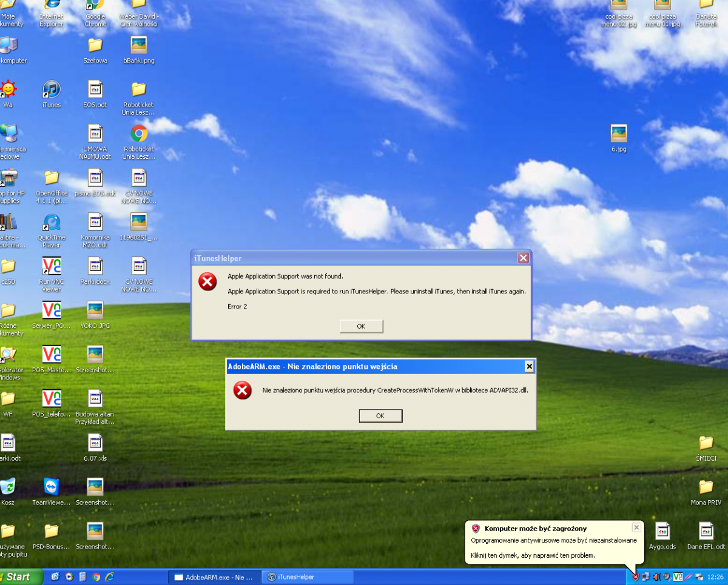Viewport: 728px width, 585px height.
Task: Select the Kosz recycle bin icon
Action: 8,492
